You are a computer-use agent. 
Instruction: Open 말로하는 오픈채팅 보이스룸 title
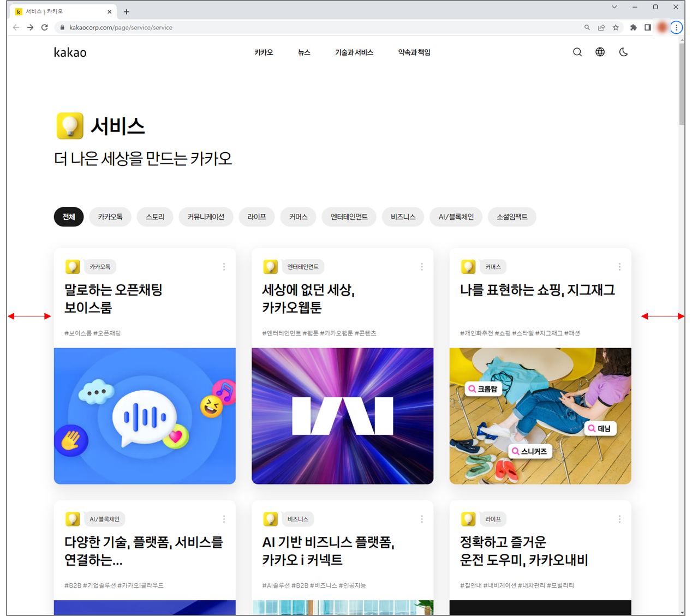(114, 298)
